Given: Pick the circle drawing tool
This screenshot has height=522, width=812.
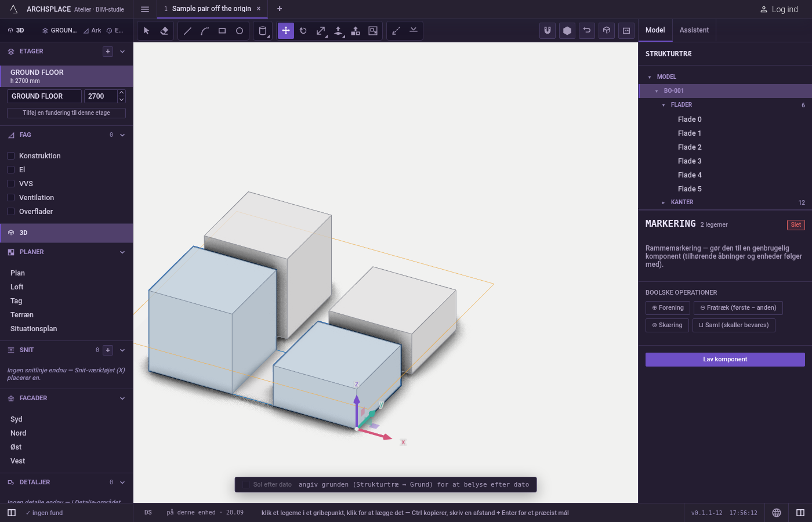Looking at the screenshot, I should coord(240,31).
